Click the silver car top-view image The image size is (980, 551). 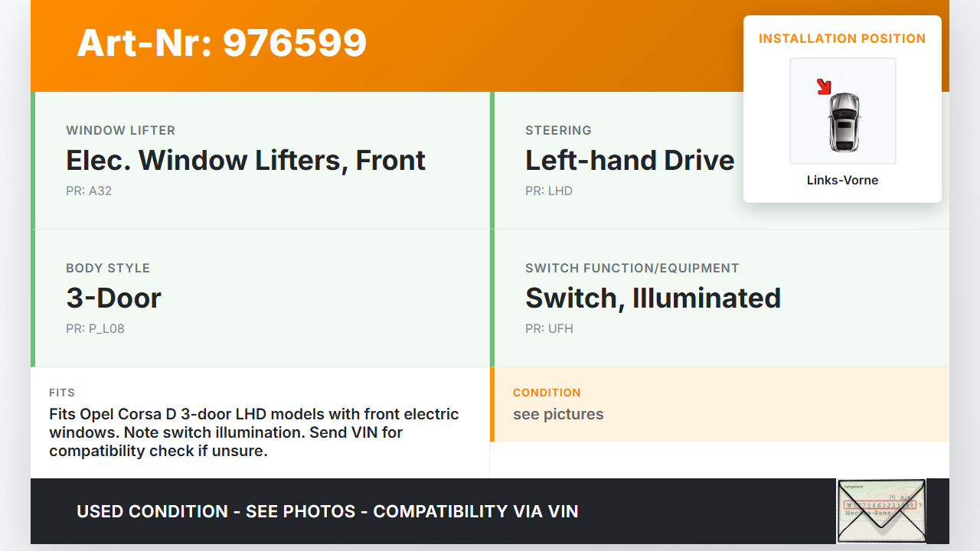844,121
